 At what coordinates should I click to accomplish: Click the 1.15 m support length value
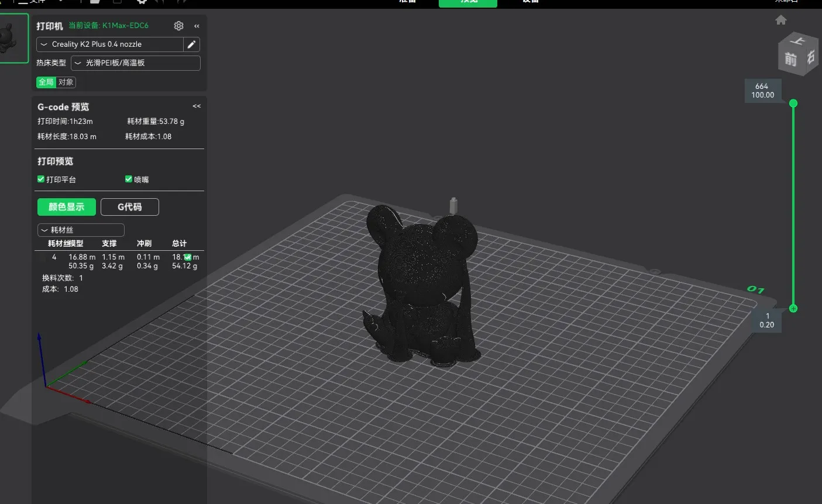[114, 257]
